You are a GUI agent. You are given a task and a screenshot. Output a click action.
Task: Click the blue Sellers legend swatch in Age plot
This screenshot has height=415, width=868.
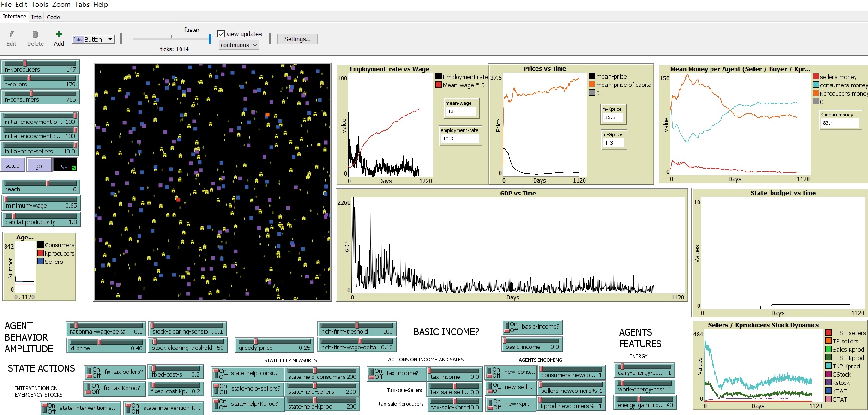tap(41, 262)
